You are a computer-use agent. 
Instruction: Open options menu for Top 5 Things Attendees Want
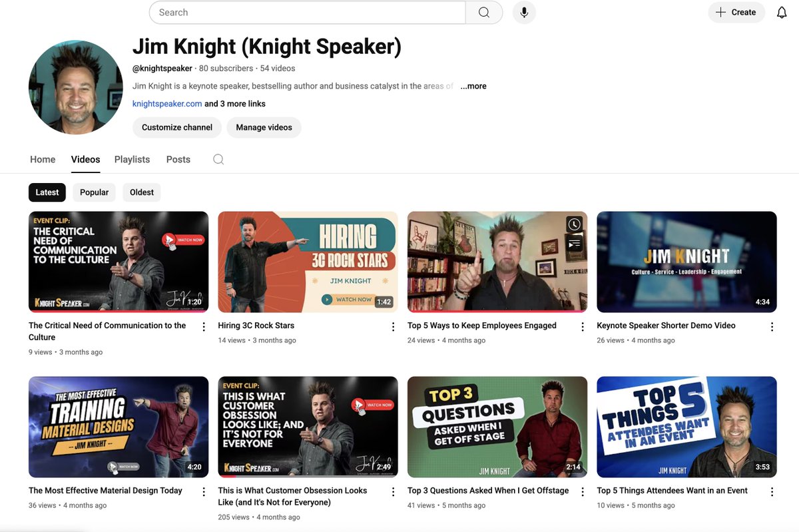coord(772,492)
